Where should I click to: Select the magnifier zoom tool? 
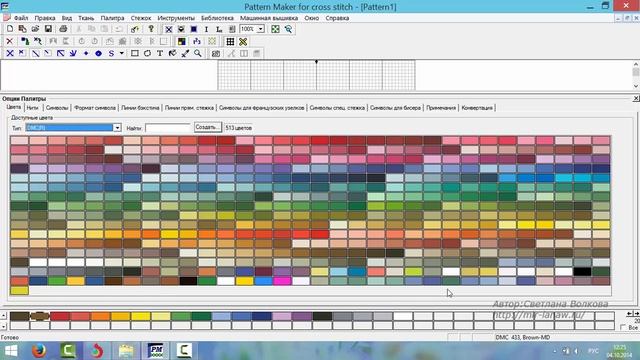pyautogui.click(x=198, y=53)
